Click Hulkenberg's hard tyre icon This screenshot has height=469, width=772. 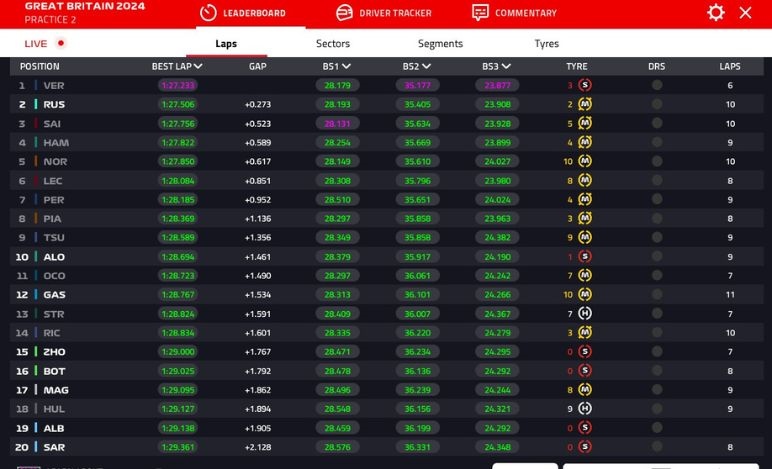click(x=585, y=409)
